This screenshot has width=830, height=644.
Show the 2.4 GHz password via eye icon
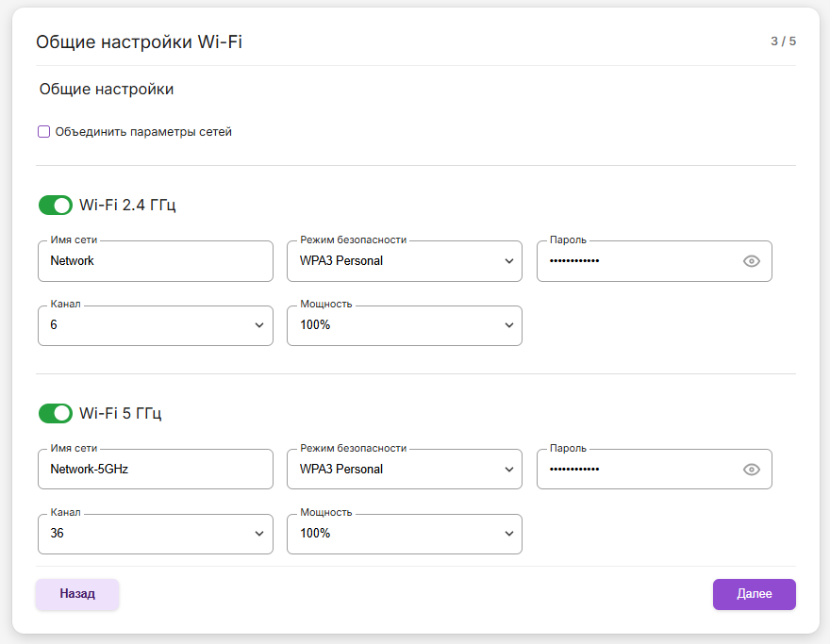coord(751,261)
